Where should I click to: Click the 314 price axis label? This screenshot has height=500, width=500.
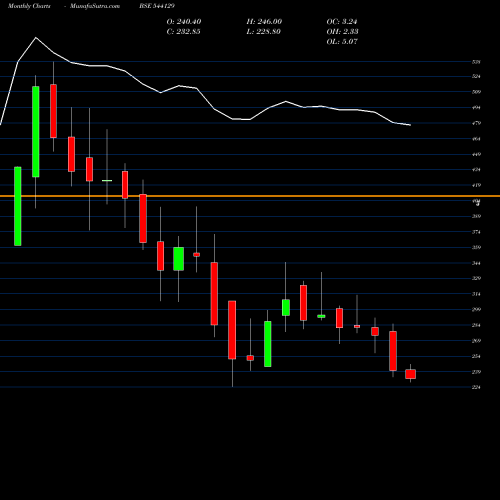pyautogui.click(x=476, y=294)
